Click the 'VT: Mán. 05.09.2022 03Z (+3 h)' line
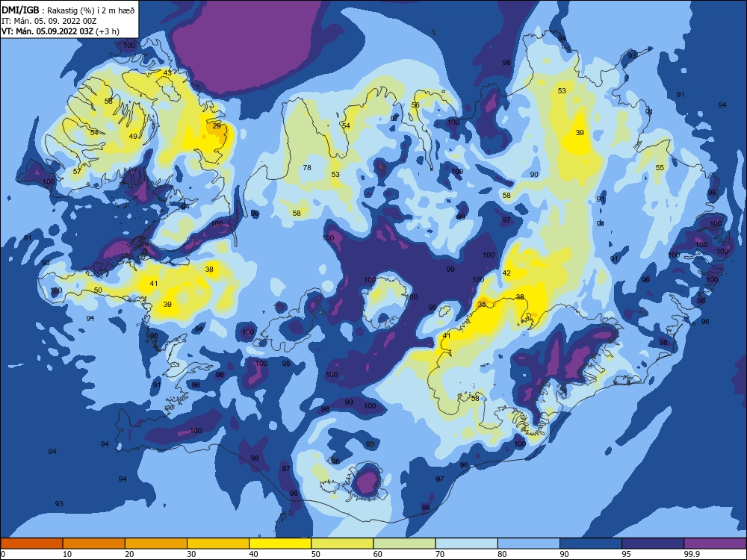Screen dimensions: 747x560 [61, 32]
